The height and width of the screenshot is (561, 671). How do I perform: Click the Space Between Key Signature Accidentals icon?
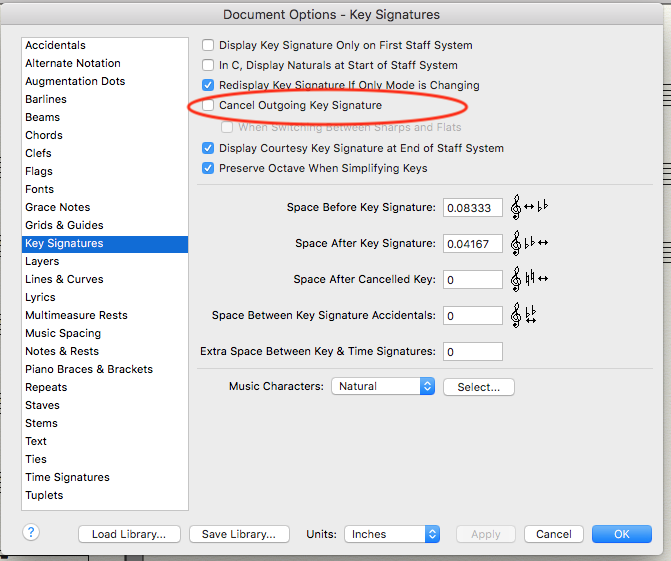[524, 315]
